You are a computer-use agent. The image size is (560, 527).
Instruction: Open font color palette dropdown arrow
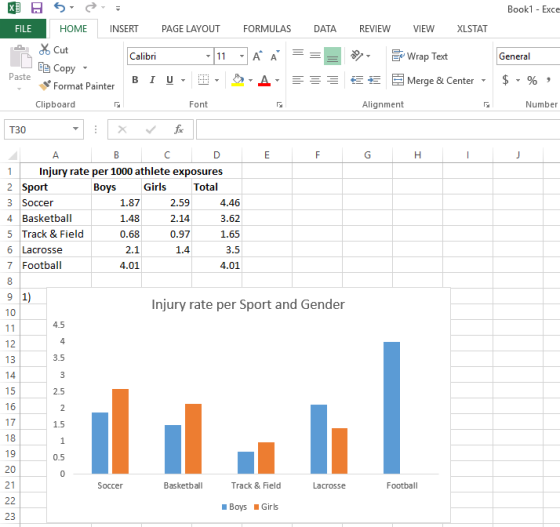coord(277,80)
